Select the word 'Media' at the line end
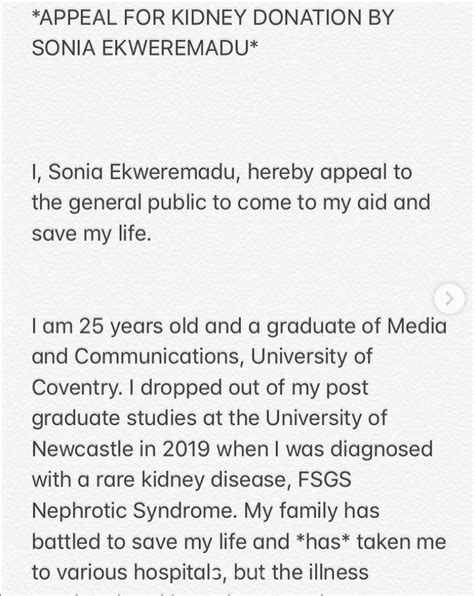This screenshot has width=474, height=596. pos(417,327)
